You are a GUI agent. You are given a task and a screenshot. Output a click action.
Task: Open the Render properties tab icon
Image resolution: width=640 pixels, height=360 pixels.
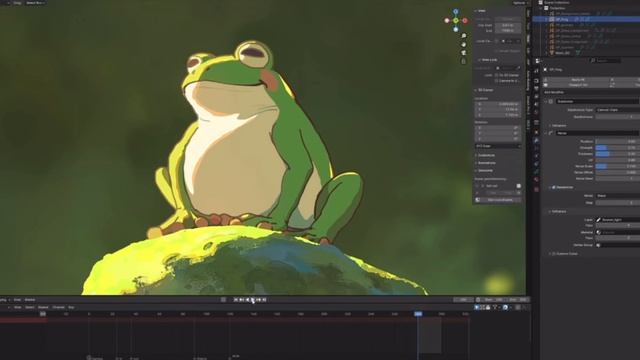[536, 81]
